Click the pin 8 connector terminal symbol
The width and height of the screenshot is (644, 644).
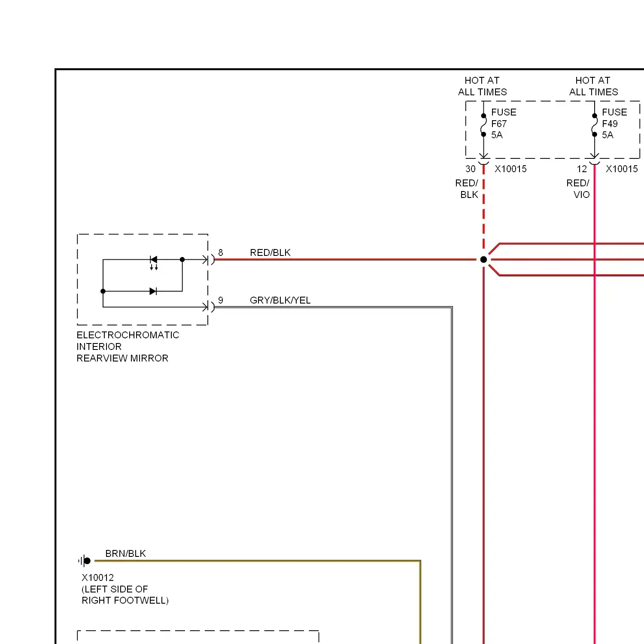209,259
